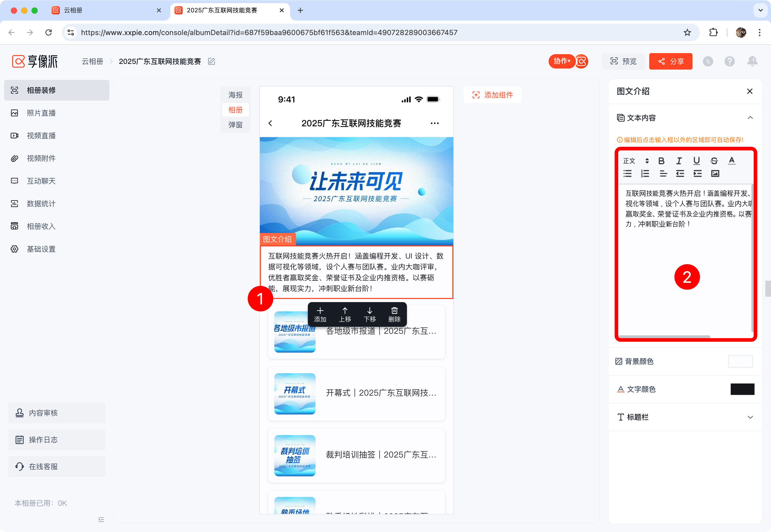
Task: Click the numbered list icon
Action: 645,173
